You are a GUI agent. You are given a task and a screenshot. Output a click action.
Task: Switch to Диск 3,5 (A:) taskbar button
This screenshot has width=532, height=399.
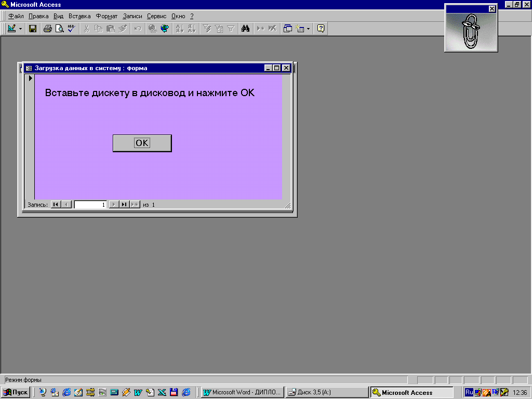[327, 392]
